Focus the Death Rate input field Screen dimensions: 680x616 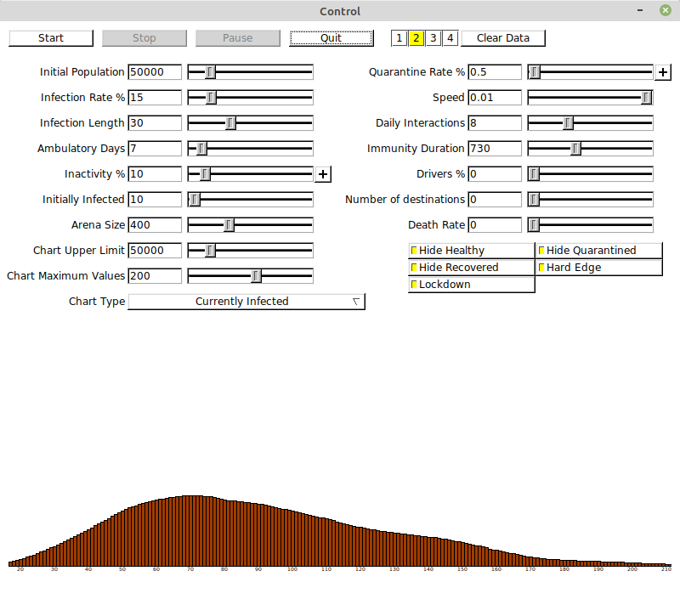[x=495, y=225]
